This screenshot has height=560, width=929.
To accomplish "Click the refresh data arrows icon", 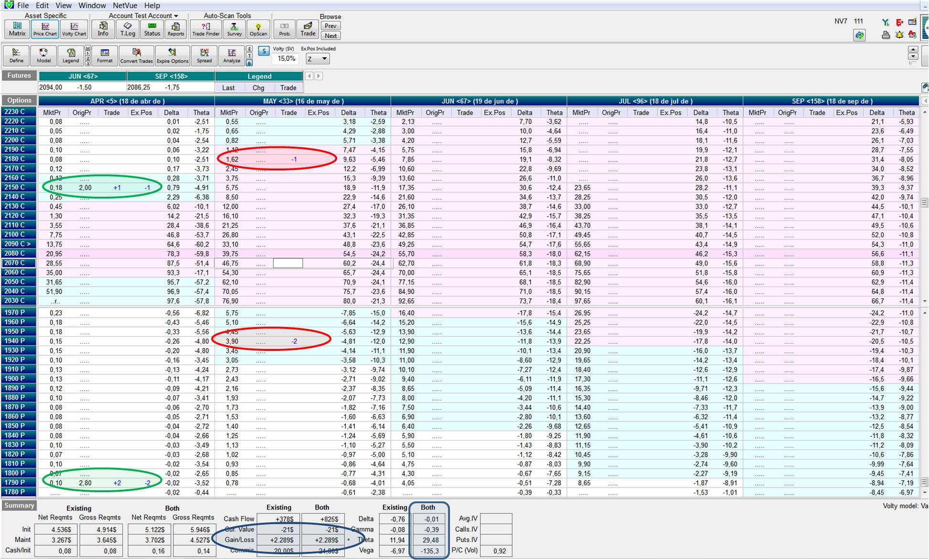I will (859, 35).
